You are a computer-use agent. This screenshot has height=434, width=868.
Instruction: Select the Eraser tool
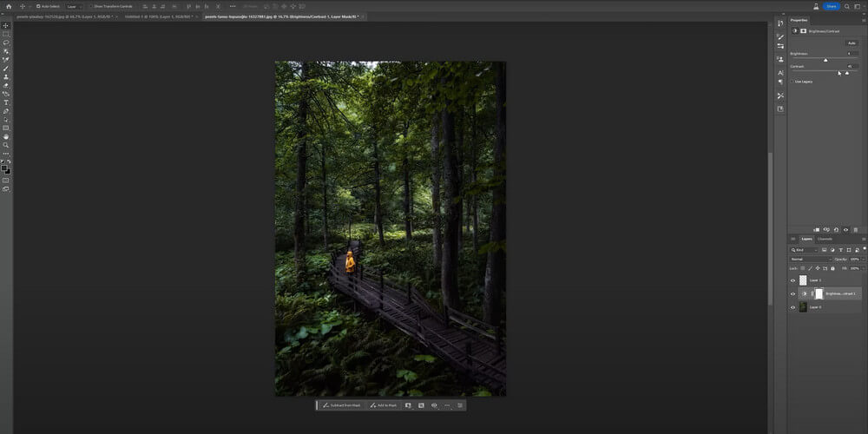pos(5,85)
